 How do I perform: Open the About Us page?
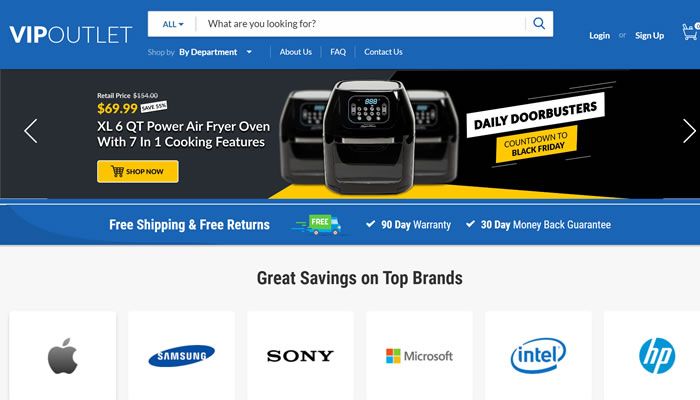click(x=296, y=52)
